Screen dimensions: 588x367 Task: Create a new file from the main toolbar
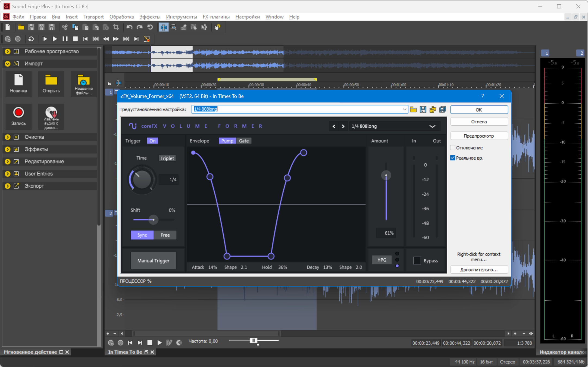pos(8,27)
